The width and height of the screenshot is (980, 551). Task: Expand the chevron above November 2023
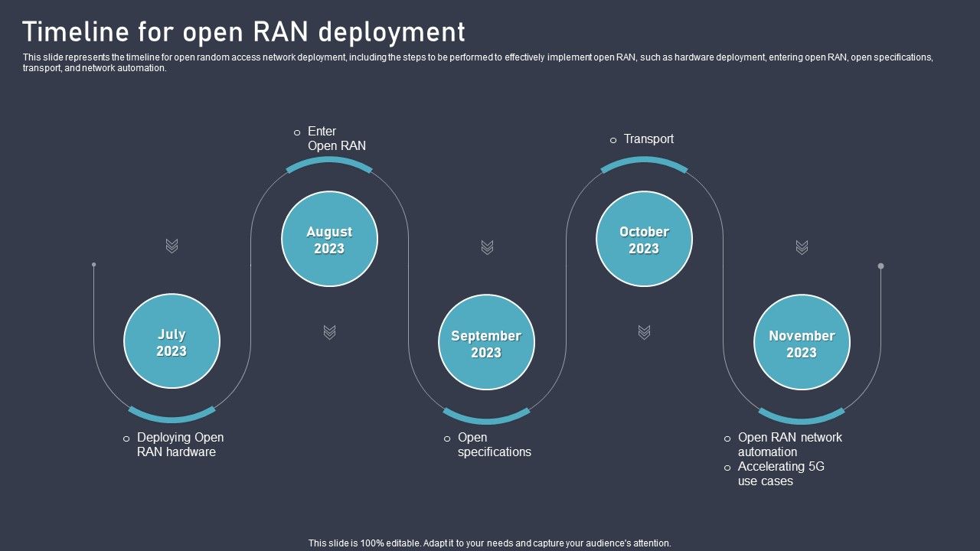(x=802, y=247)
